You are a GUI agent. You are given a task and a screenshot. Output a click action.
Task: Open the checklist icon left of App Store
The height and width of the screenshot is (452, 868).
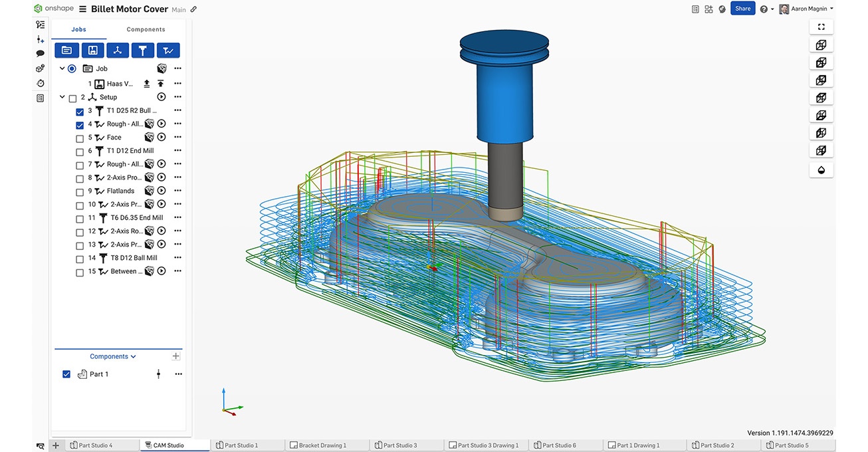coord(695,9)
